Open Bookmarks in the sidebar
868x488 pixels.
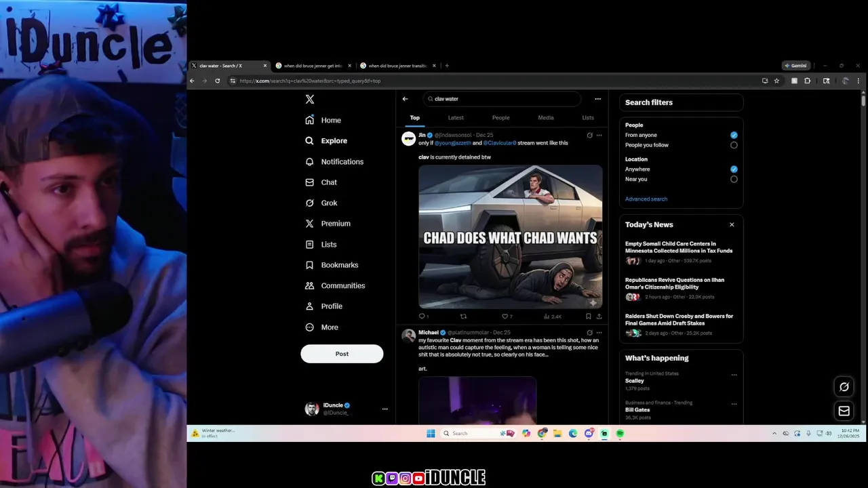(x=332, y=265)
